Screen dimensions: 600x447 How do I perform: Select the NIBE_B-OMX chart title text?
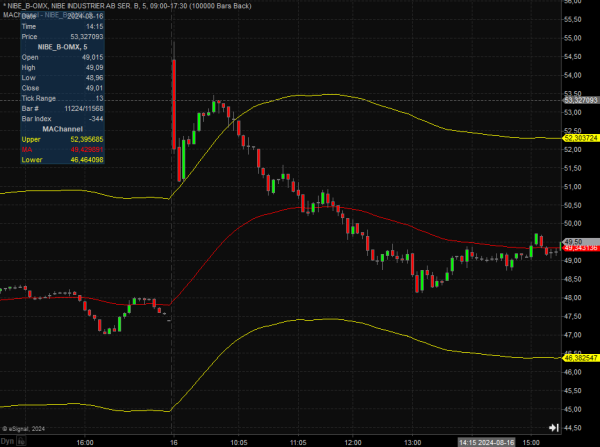point(127,6)
